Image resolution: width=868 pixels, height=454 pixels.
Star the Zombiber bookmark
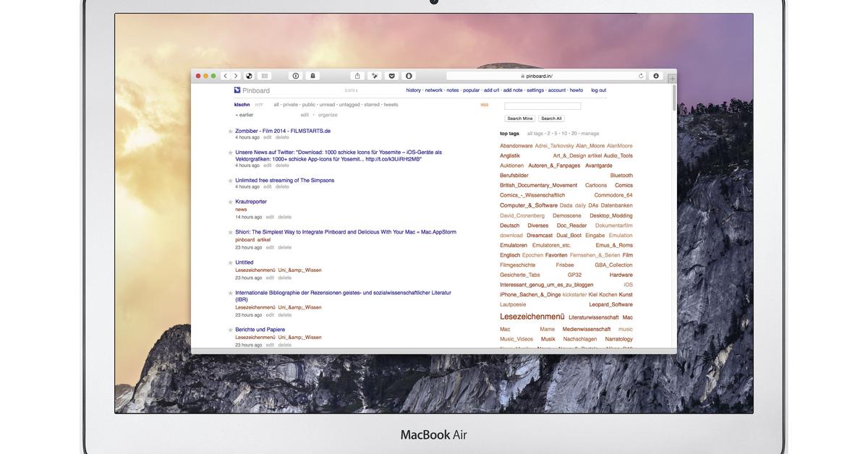(231, 132)
